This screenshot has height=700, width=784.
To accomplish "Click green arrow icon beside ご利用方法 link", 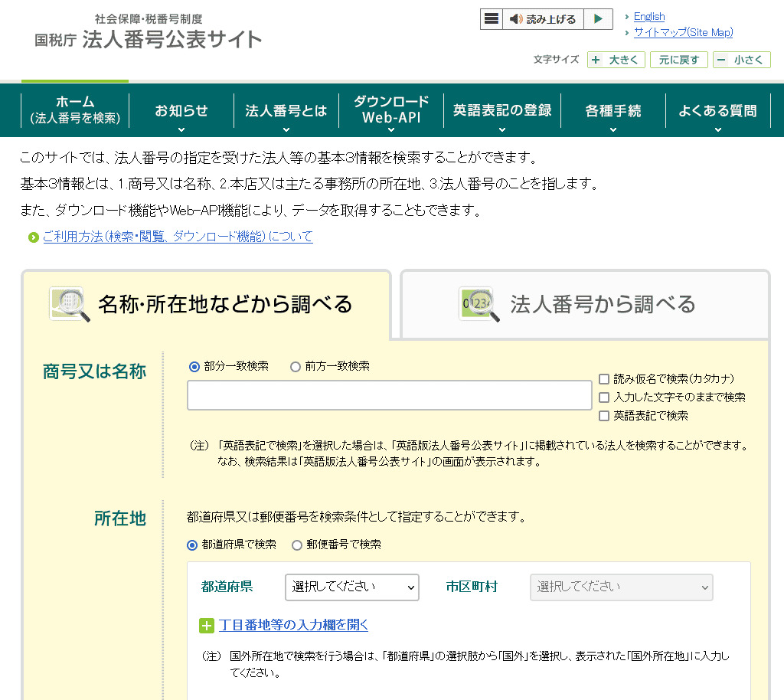I will tap(33, 237).
